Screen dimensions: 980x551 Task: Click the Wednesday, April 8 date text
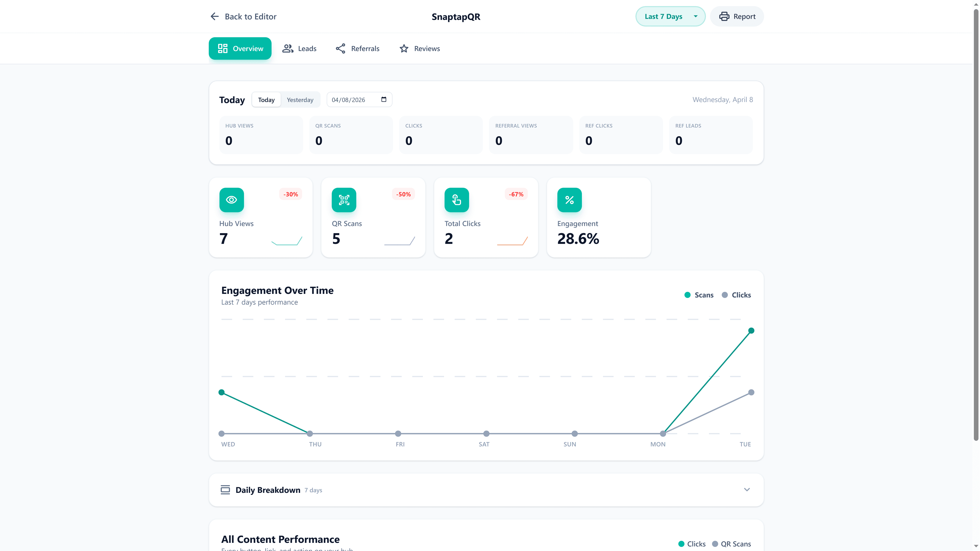click(x=722, y=100)
